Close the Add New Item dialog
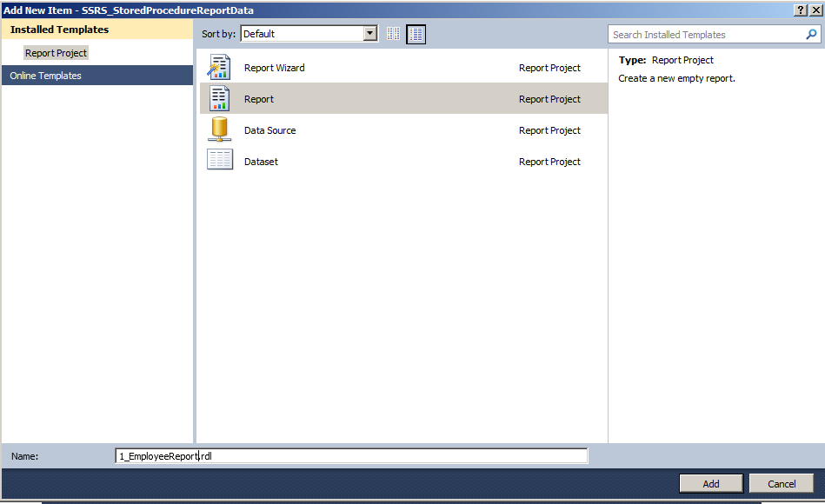825x504 pixels. (815, 9)
